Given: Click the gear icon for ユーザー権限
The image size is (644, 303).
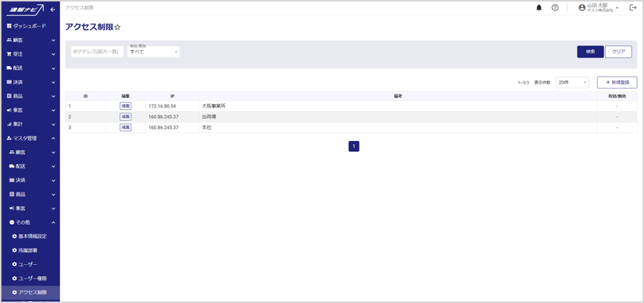Looking at the screenshot, I should (14, 279).
